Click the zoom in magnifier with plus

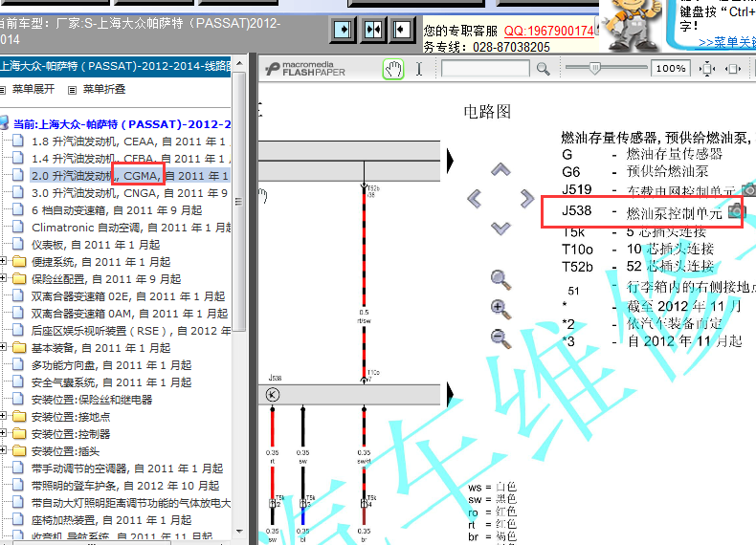[500, 310]
